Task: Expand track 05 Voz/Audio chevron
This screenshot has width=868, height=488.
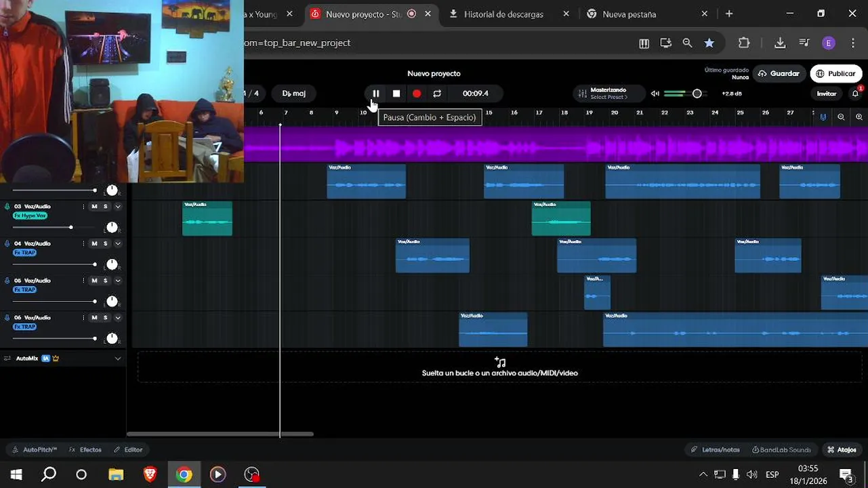Action: [118, 281]
